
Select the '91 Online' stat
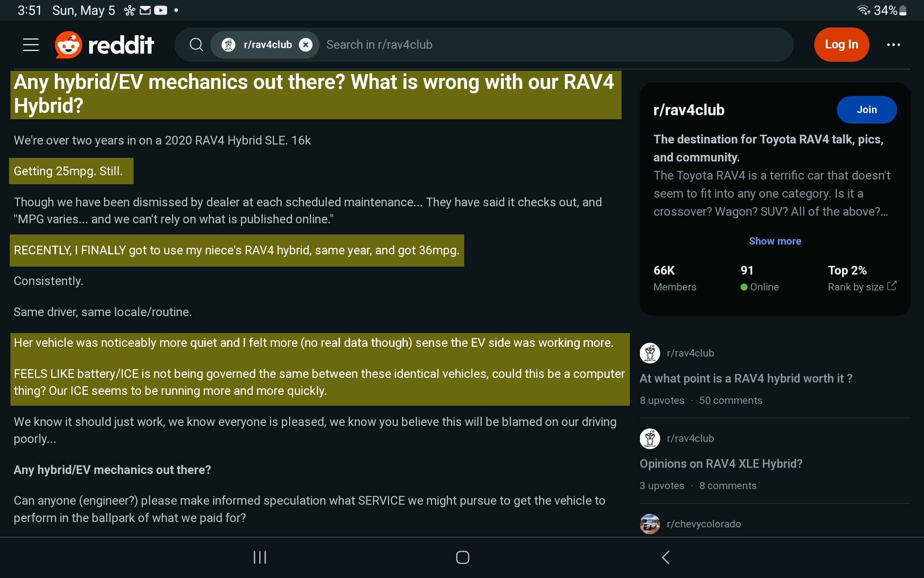pyautogui.click(x=759, y=278)
